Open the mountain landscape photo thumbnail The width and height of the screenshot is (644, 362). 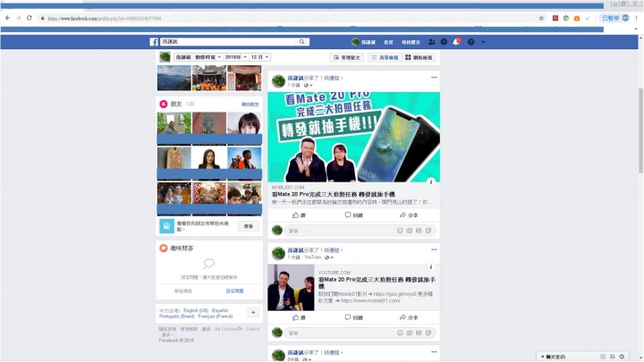[174, 78]
